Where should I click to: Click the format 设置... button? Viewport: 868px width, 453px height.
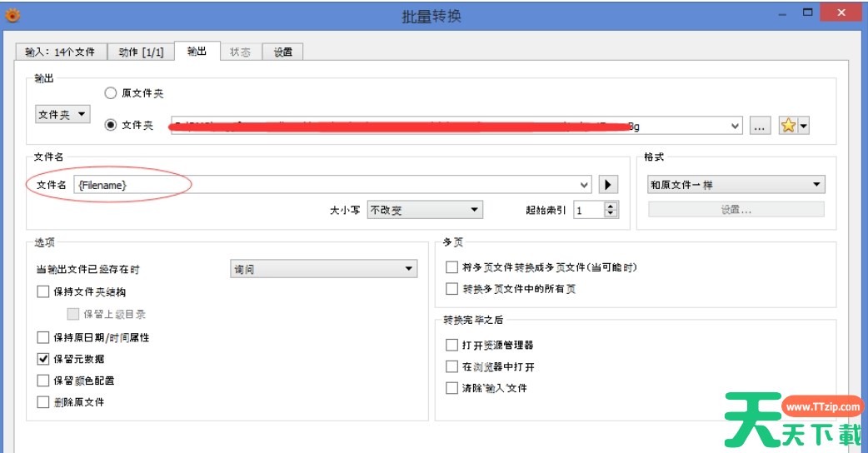(x=736, y=210)
